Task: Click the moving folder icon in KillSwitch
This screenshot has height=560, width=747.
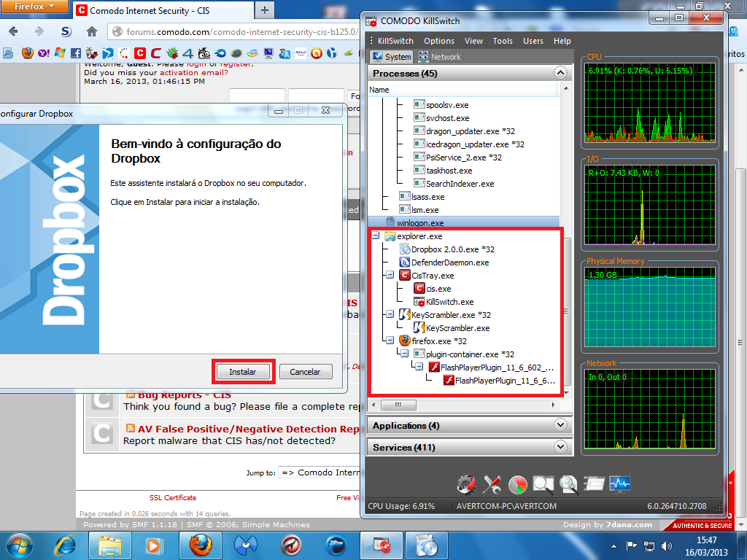Action: pos(594,484)
